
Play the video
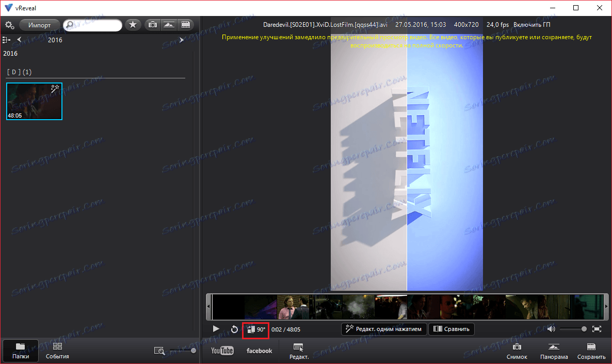tap(216, 329)
